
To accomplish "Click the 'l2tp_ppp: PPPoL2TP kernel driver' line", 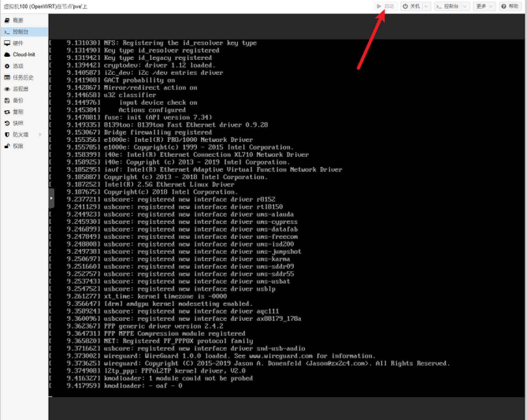I will [174, 371].
